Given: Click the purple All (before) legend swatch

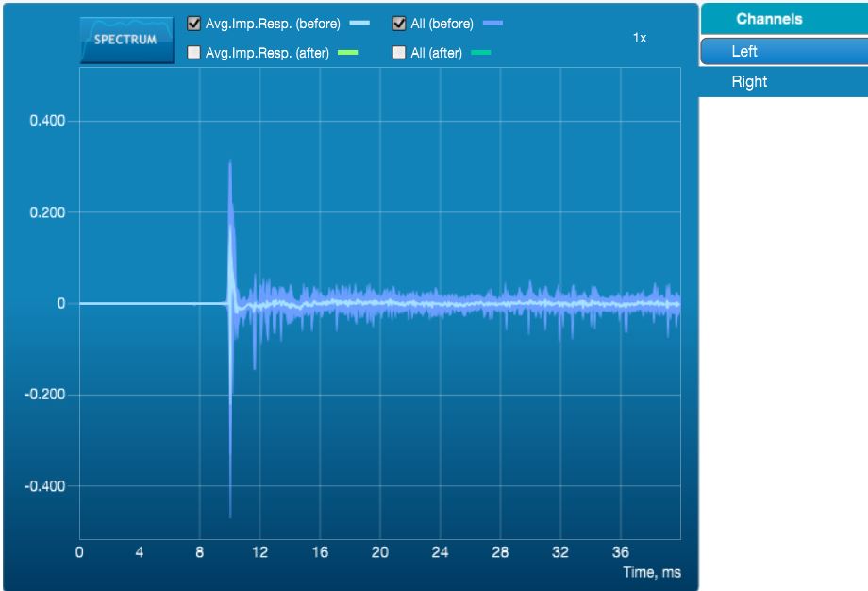Looking at the screenshot, I should click(x=492, y=24).
